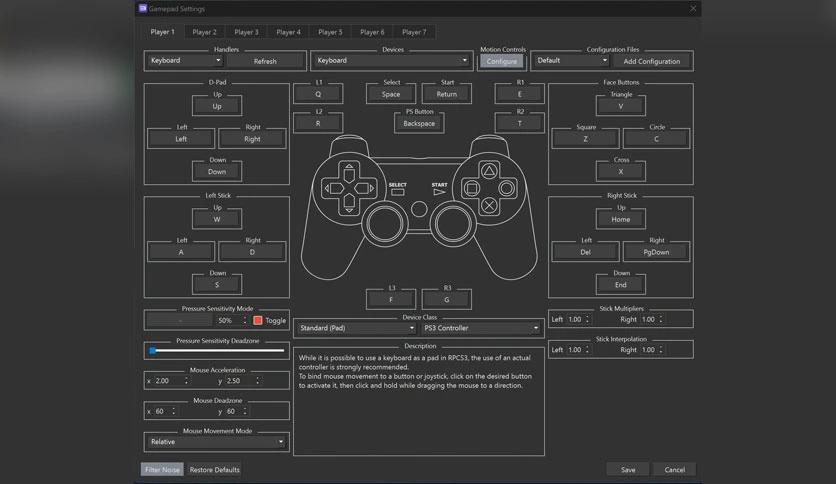This screenshot has height=484, width=836.
Task: Click the Stick Multipliers Right value field
Action: click(652, 319)
